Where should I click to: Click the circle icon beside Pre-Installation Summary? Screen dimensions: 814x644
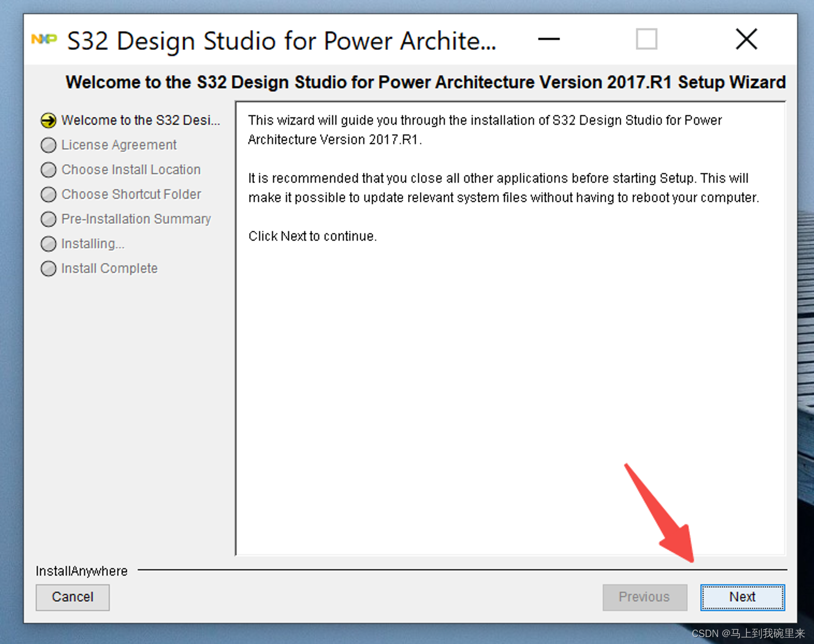click(x=48, y=219)
